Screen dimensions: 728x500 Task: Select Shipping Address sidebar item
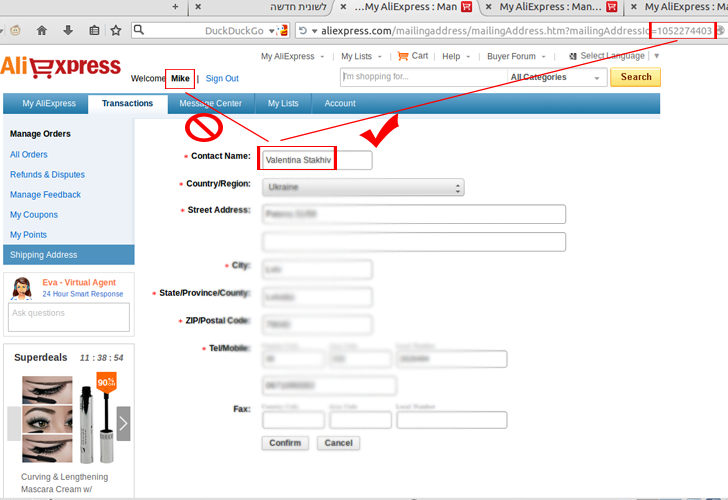[69, 255]
